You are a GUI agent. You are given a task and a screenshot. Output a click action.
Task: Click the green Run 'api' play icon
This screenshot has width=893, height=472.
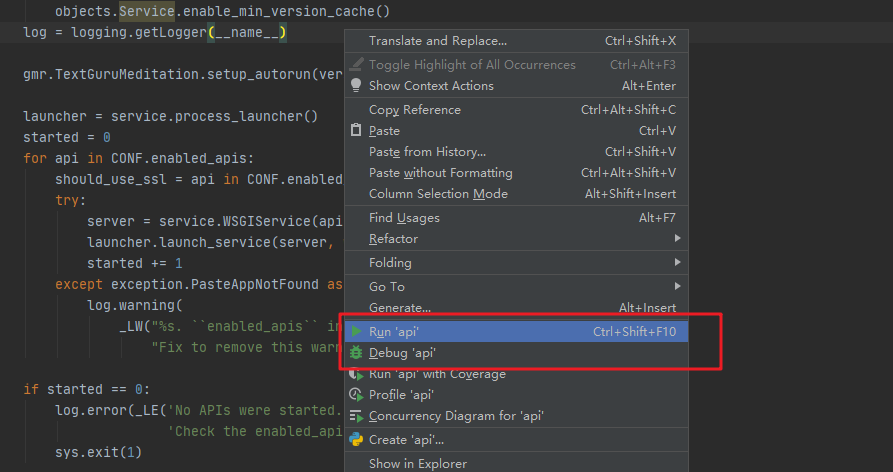(x=356, y=331)
